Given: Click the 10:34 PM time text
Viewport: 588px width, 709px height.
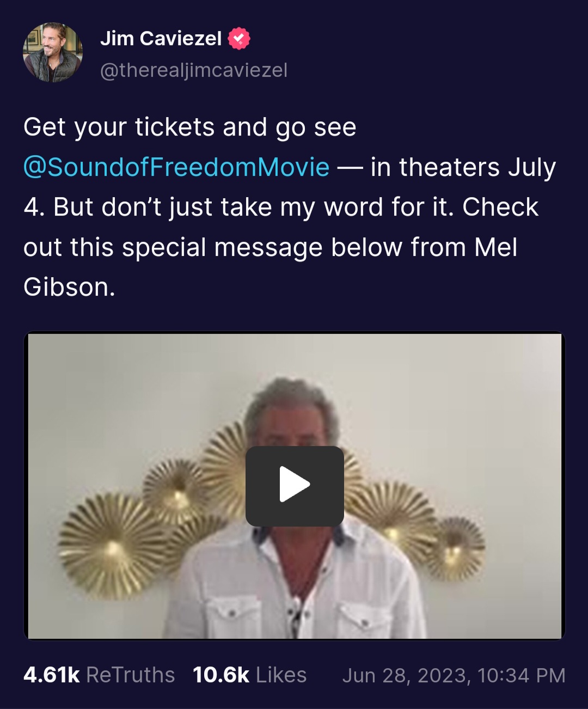Looking at the screenshot, I should pyautogui.click(x=522, y=676).
